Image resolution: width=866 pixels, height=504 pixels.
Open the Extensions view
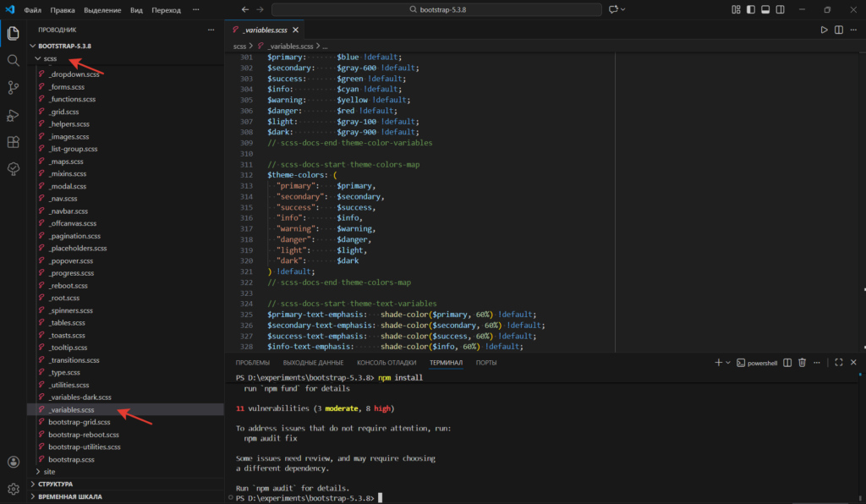pyautogui.click(x=13, y=141)
